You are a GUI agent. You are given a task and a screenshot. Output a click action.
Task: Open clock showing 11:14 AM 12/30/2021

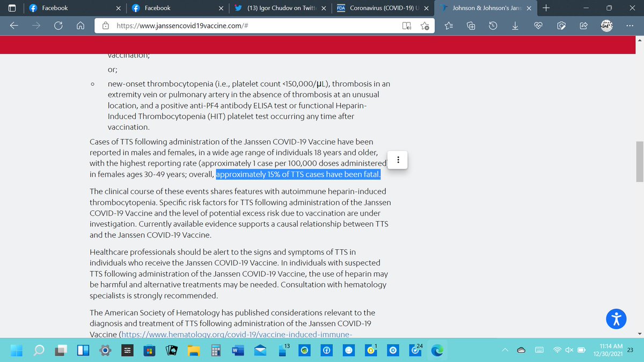point(608,350)
